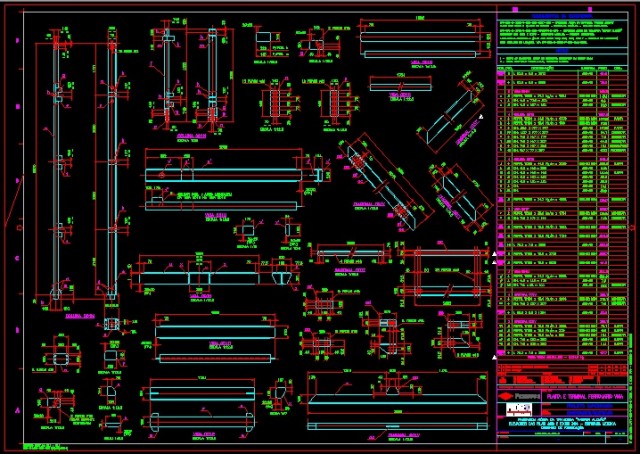Select the magenta zone letter on left border
Screen dimensions: 640x454
tap(18, 180)
